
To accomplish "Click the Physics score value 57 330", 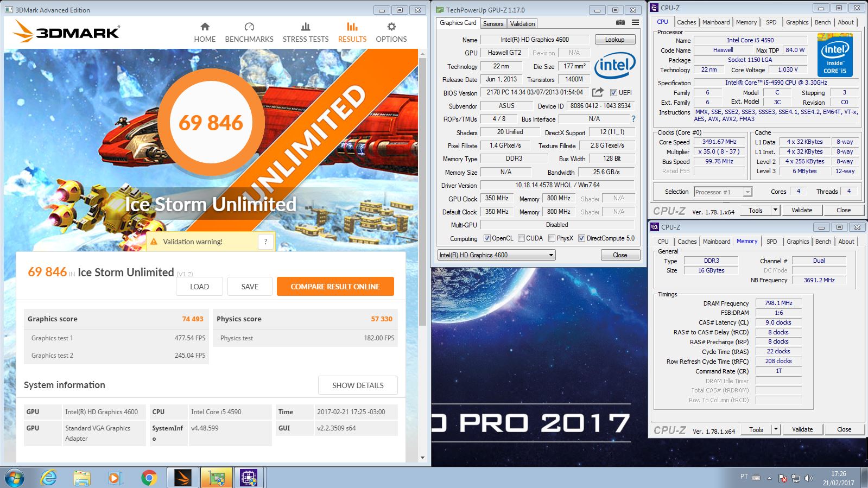I will [x=382, y=319].
